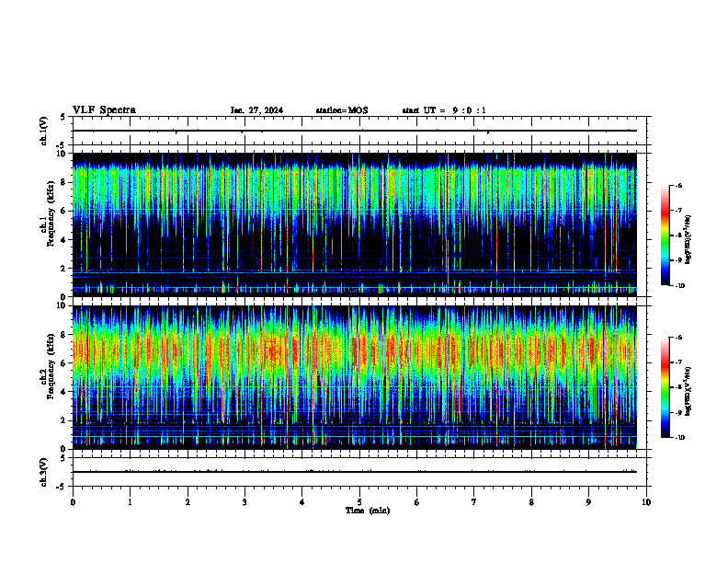Click the 'station=MOS' label

click(x=342, y=110)
